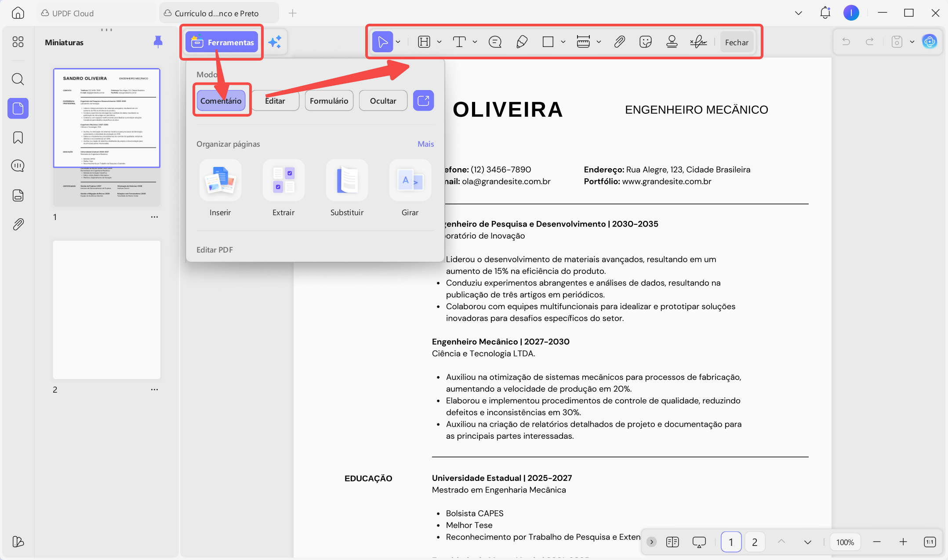Screen dimensions: 948x560
Task: Zoom out with minus button
Action: pos(877,542)
